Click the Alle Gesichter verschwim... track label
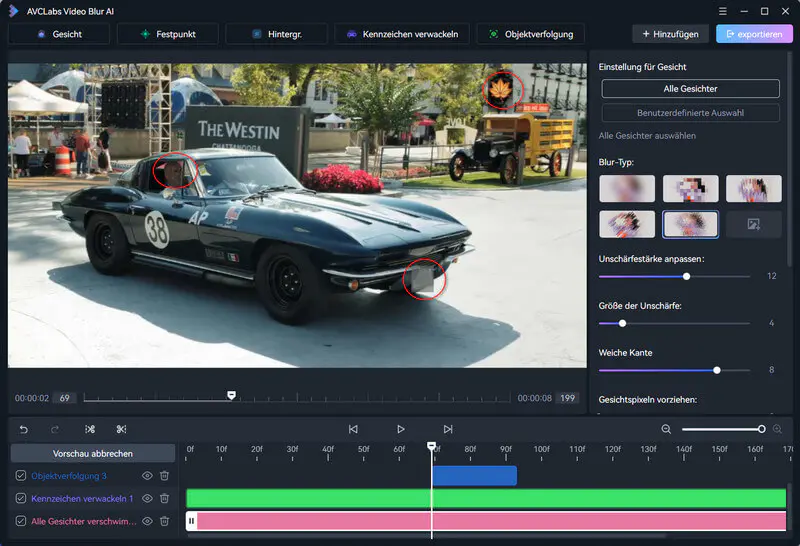800x546 pixels. [x=84, y=521]
